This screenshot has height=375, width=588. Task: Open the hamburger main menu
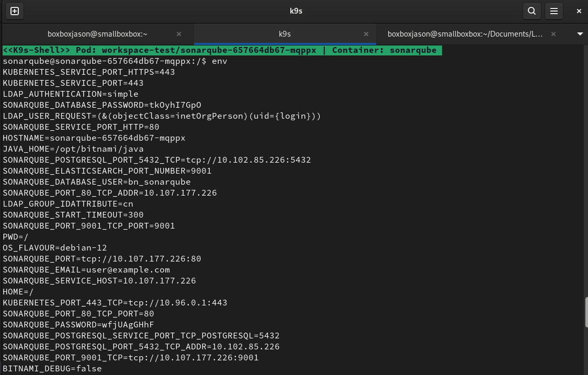tap(554, 11)
